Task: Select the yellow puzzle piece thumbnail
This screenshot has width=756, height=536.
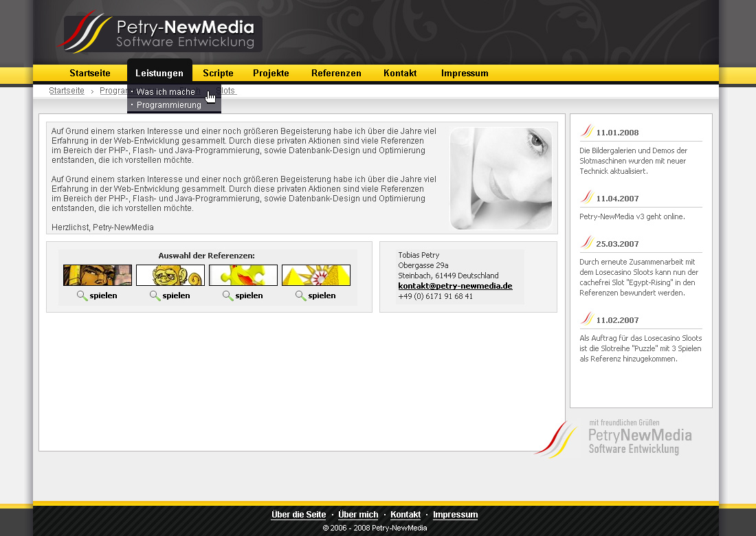Action: [243, 276]
